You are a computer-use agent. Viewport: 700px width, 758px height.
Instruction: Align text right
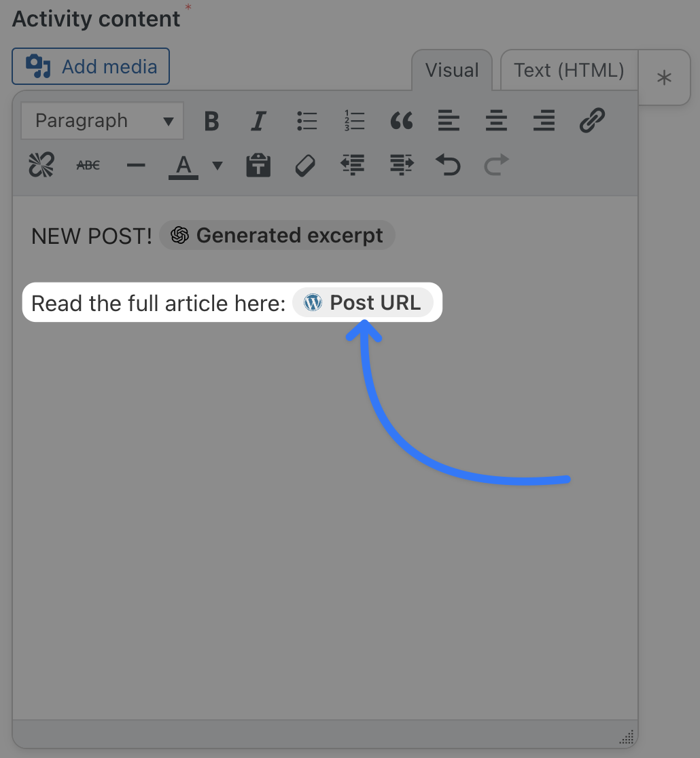(544, 121)
